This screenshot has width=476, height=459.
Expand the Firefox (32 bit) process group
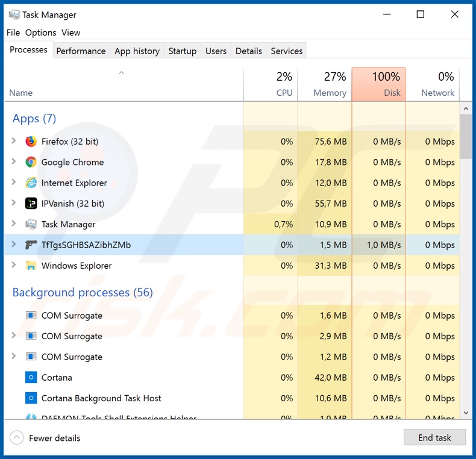coord(14,140)
